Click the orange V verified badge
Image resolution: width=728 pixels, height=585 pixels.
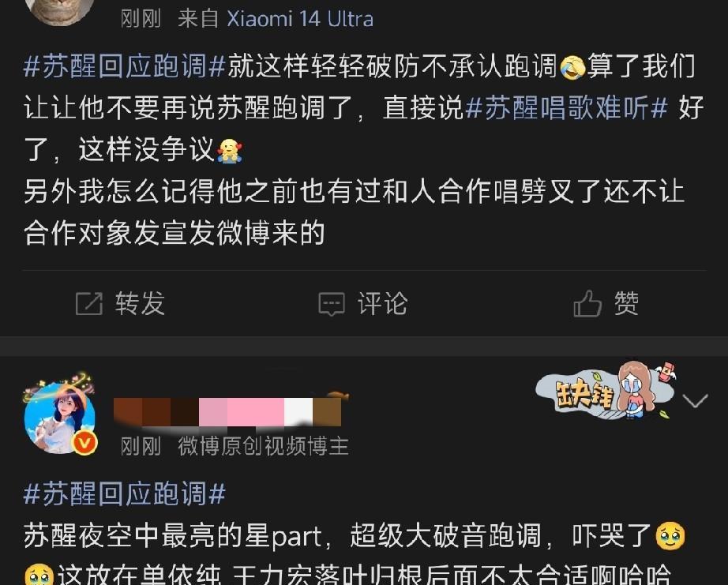(x=84, y=443)
